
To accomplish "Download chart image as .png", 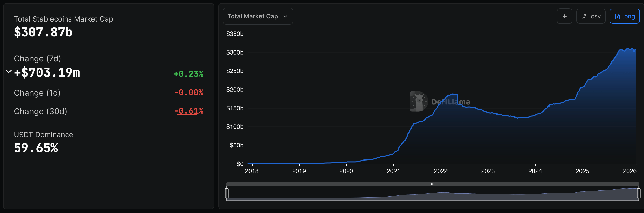I will coord(625,16).
